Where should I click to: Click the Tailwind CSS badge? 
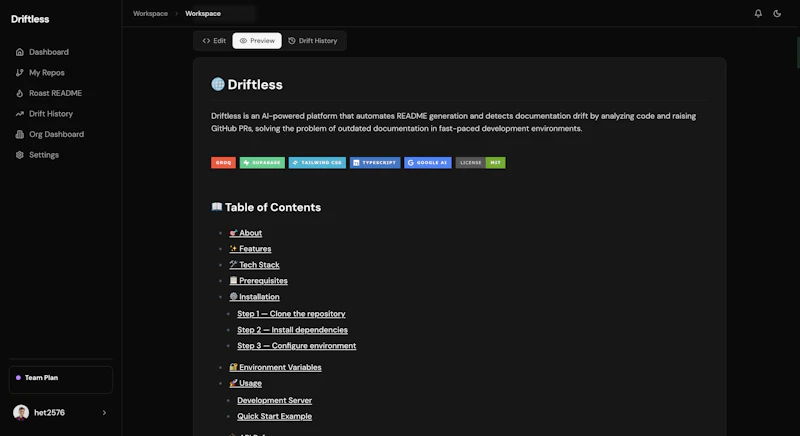[x=317, y=163]
